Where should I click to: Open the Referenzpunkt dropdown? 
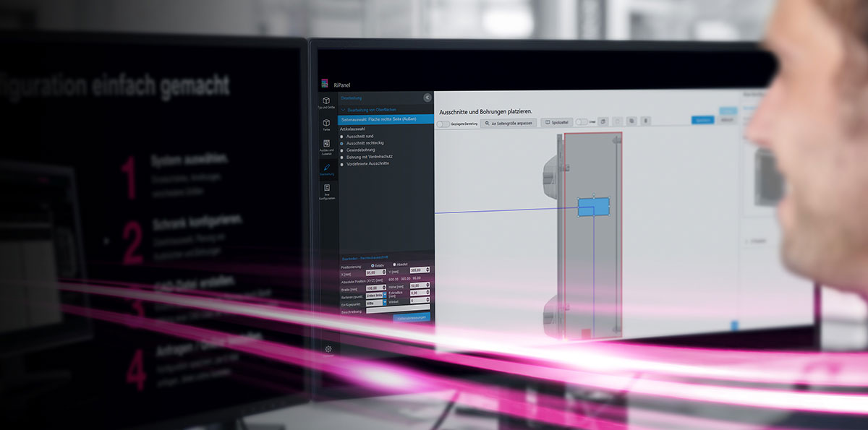[375, 295]
